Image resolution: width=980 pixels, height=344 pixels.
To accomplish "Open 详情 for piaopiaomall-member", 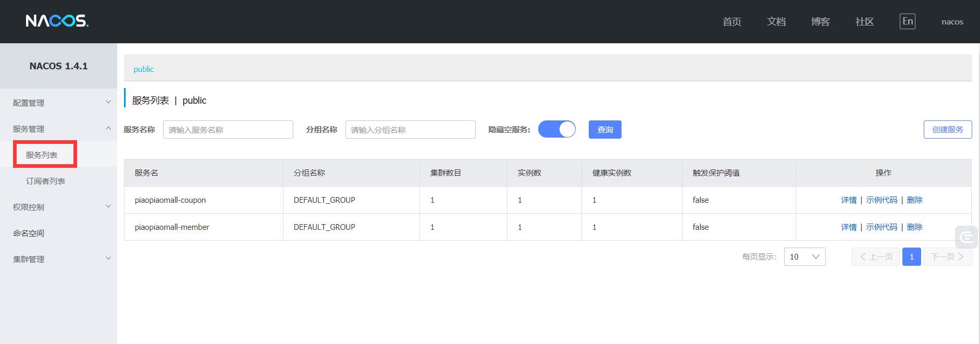I will (x=849, y=227).
